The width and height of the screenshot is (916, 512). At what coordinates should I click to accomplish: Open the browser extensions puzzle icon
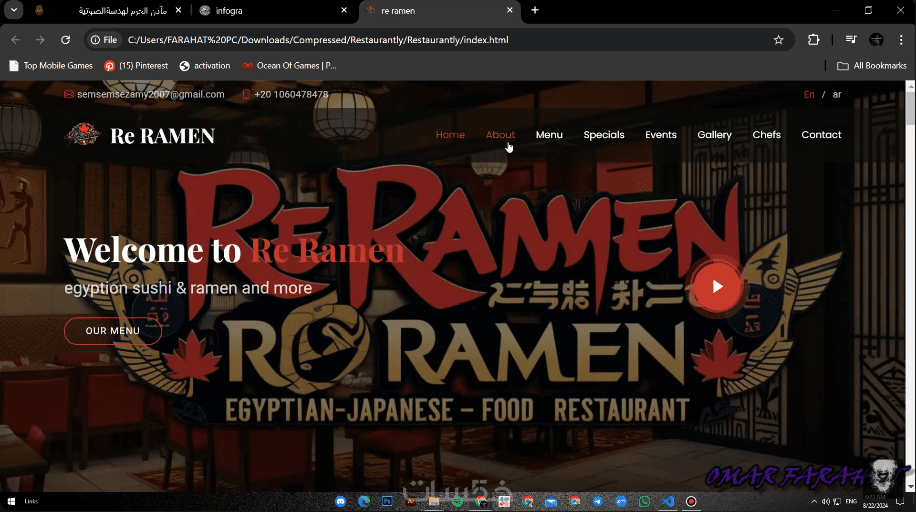click(813, 40)
